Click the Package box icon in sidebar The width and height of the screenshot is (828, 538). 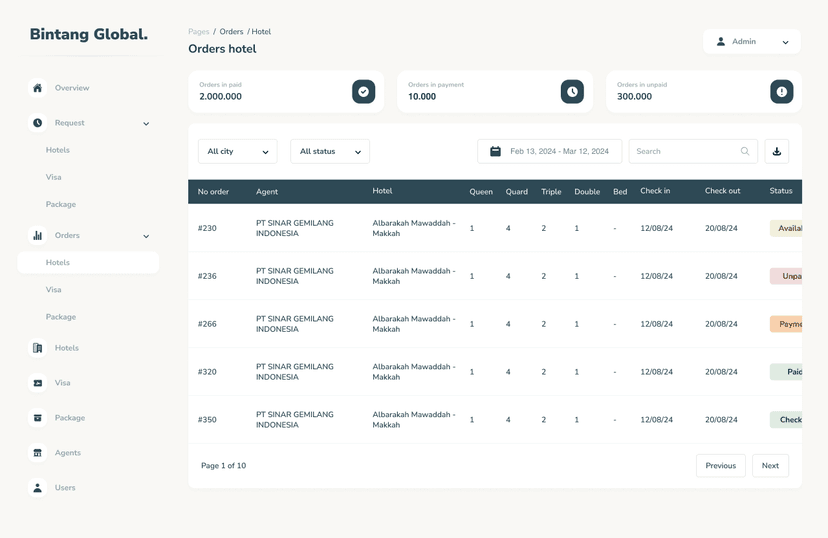[x=37, y=418]
